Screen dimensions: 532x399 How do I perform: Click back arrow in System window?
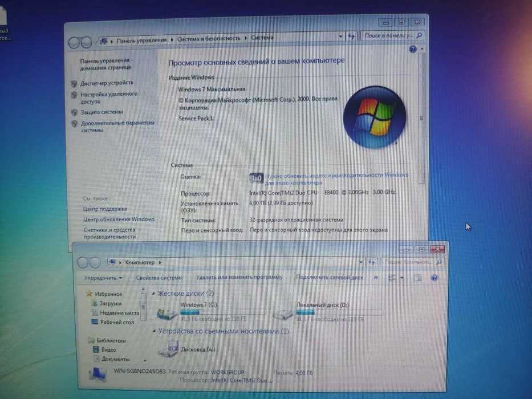click(x=74, y=43)
